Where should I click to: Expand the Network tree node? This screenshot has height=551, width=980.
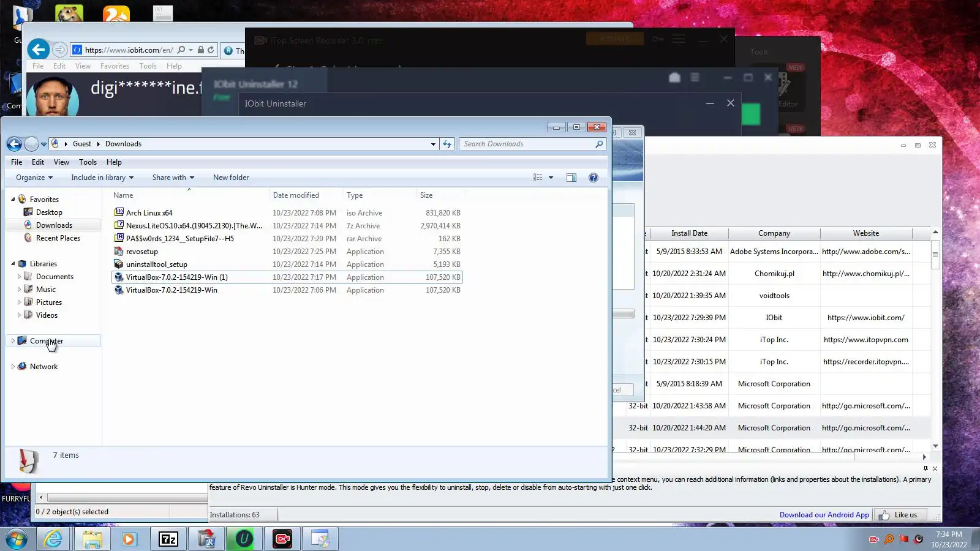pos(13,366)
